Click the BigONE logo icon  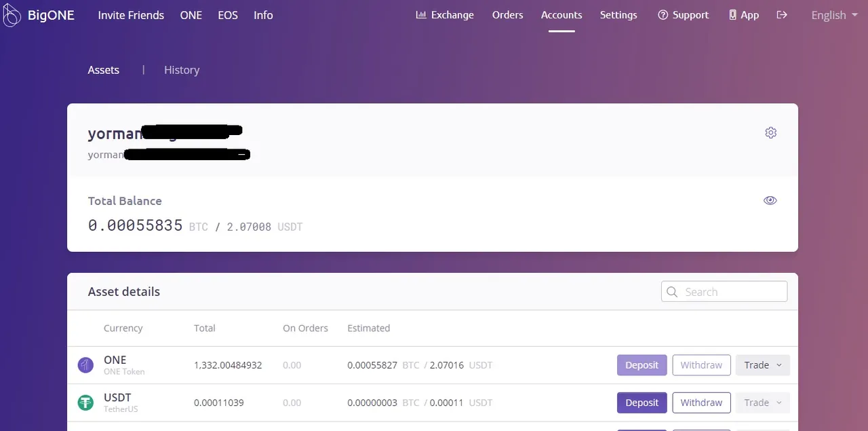(12, 14)
